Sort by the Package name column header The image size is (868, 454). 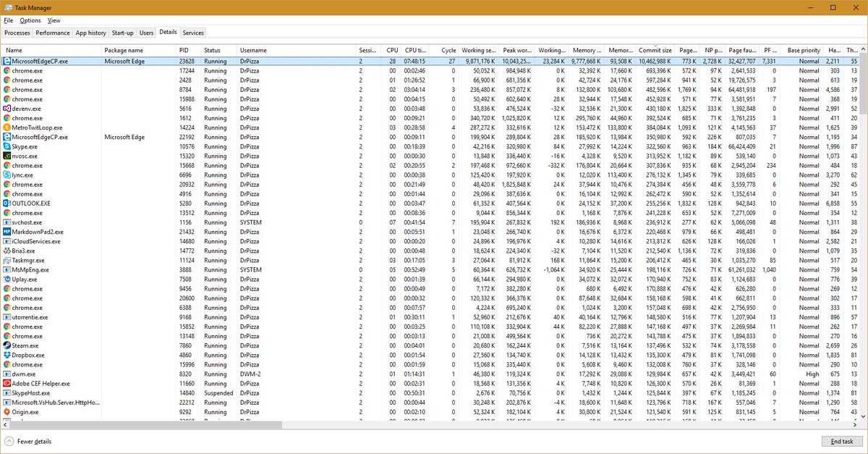tap(139, 50)
